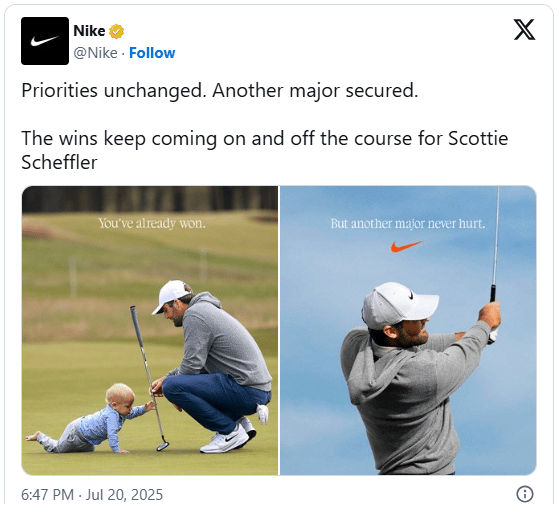This screenshot has width=558, height=509.
Task: Click the "You've already won." caption text
Action: click(x=152, y=224)
